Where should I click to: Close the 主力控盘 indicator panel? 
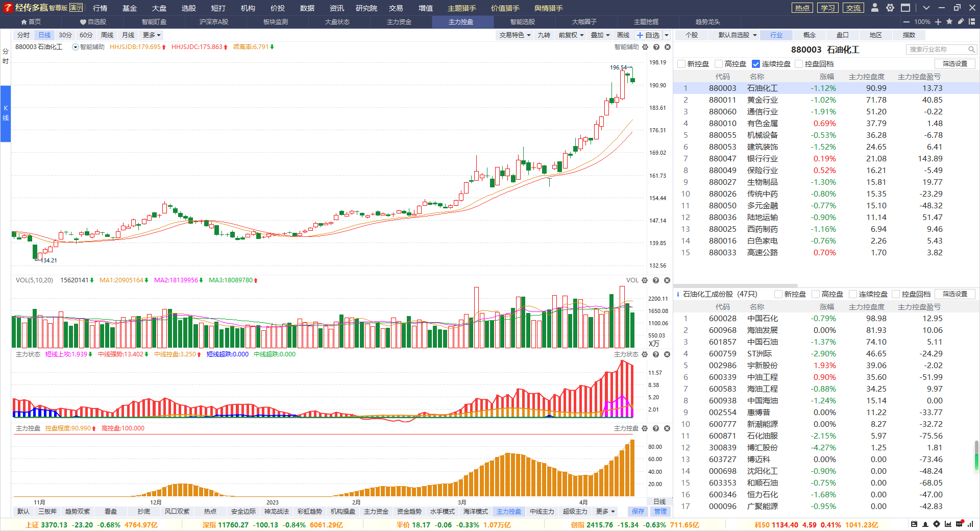[x=667, y=428]
